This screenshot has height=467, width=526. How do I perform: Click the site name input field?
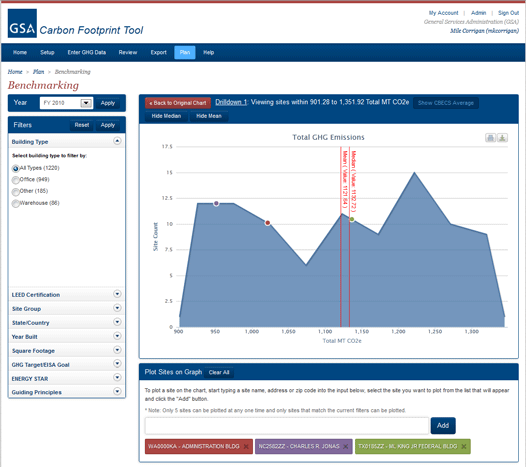[287, 425]
